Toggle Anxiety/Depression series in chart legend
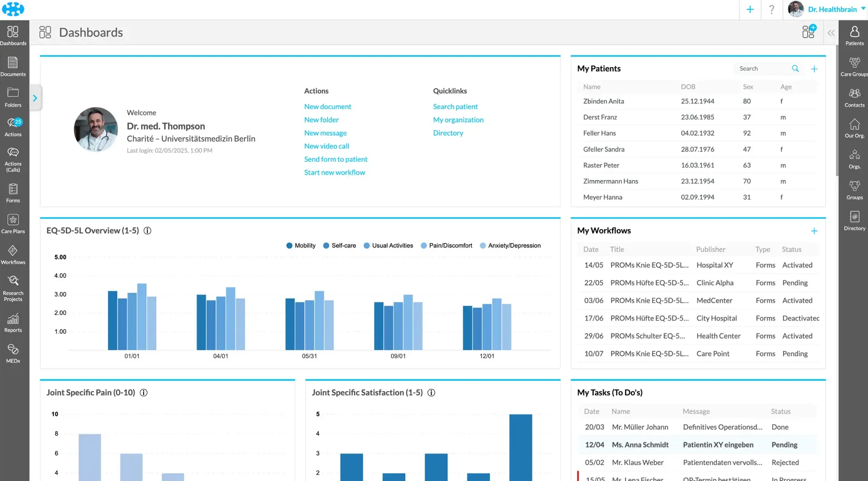 tap(510, 246)
